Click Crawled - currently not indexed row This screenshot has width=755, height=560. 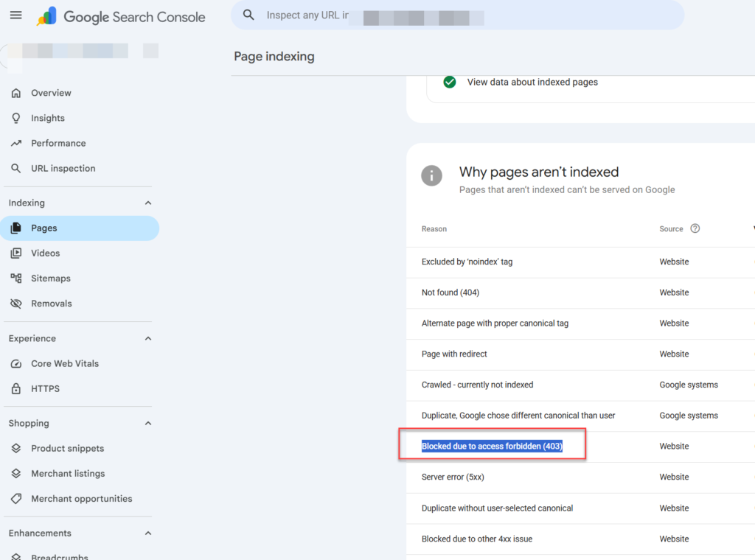[x=581, y=385]
